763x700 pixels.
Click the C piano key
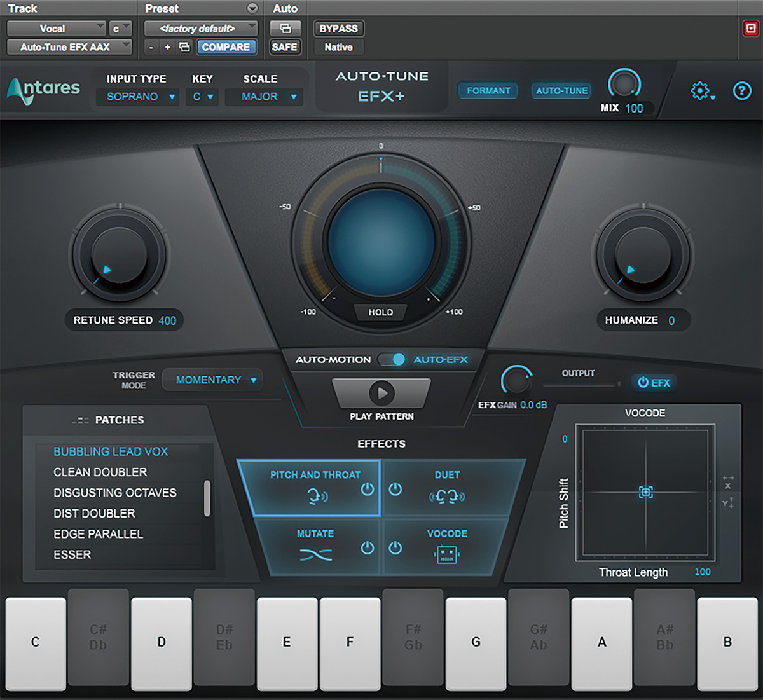[x=35, y=643]
